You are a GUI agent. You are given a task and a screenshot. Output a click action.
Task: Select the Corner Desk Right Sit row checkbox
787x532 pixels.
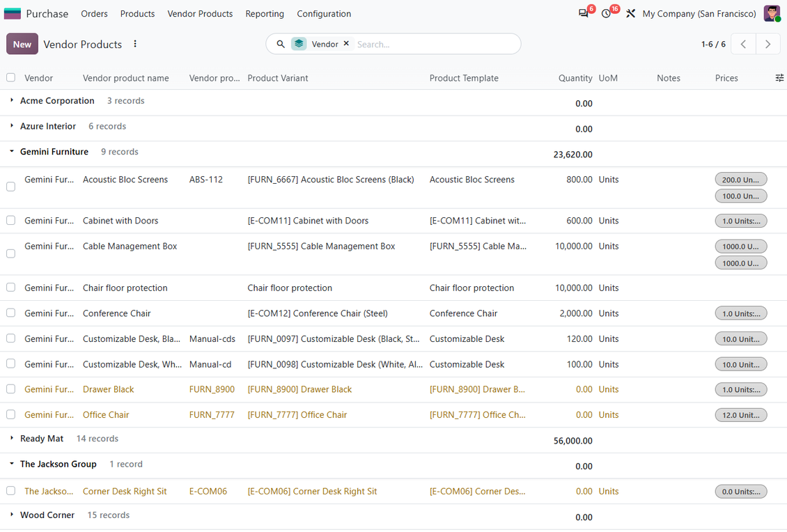pos(10,491)
